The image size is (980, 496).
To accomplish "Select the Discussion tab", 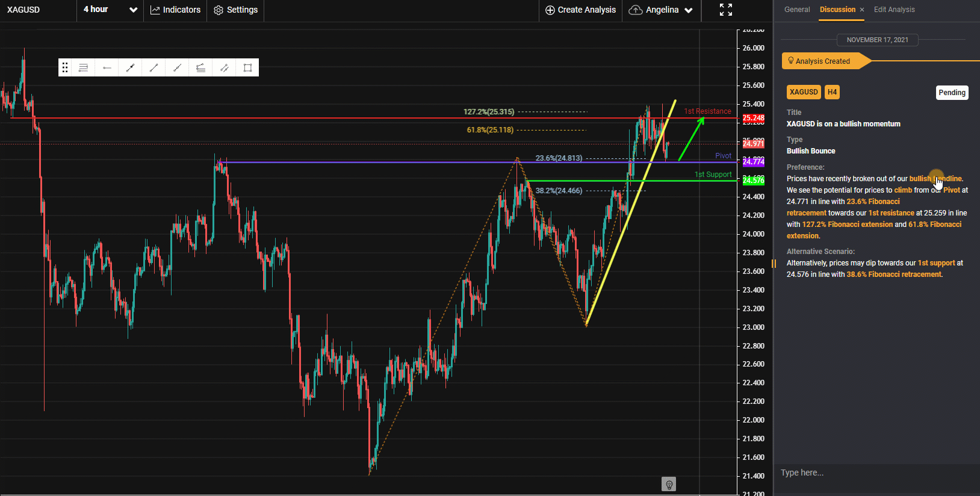I will (837, 10).
